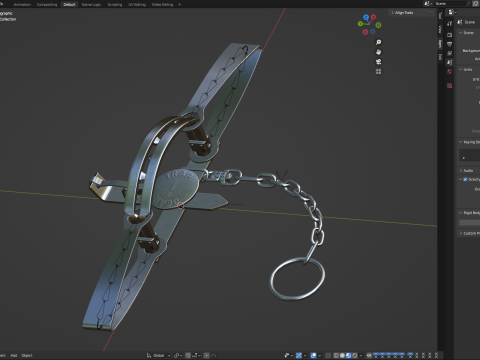Toggle camera view with the camera icon

coord(378,62)
